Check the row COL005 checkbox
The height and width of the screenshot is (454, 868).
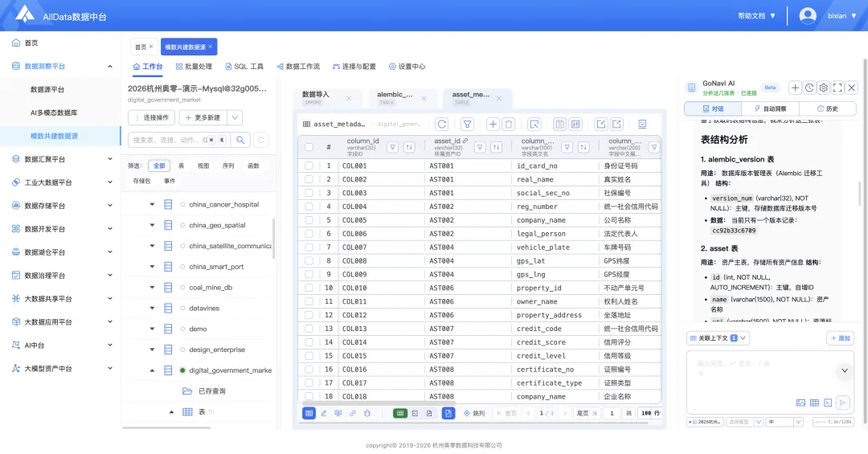[309, 220]
